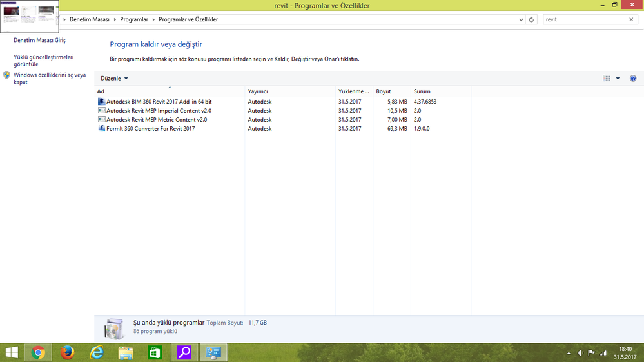Screen dimensions: 644x362
Task: Show hidden tray icons arrow
Action: click(x=569, y=353)
